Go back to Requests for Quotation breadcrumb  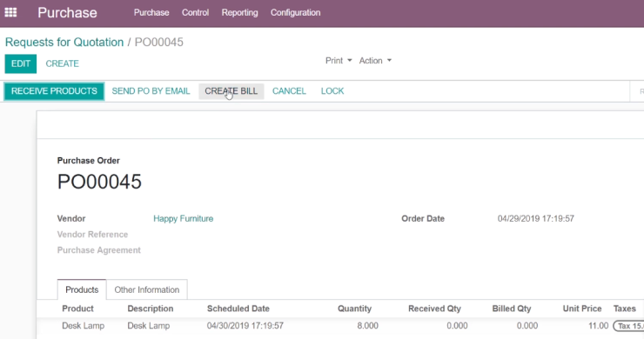(64, 43)
